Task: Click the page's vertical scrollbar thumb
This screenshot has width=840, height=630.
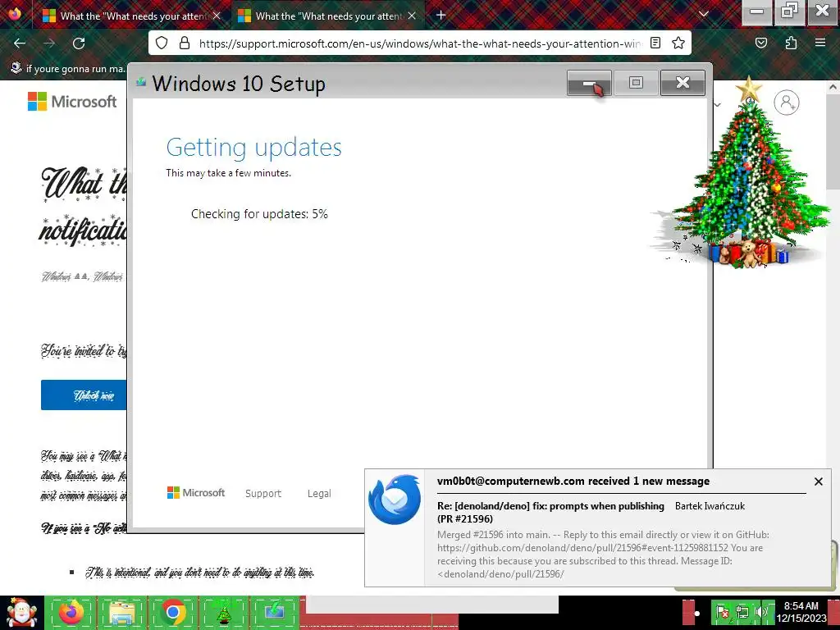Action: coord(833,140)
